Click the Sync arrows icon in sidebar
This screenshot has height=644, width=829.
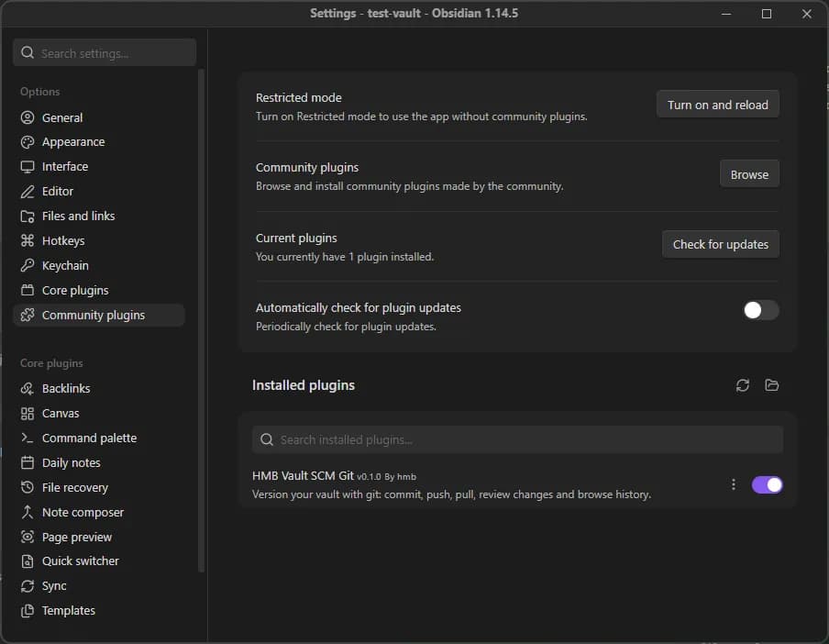click(28, 586)
